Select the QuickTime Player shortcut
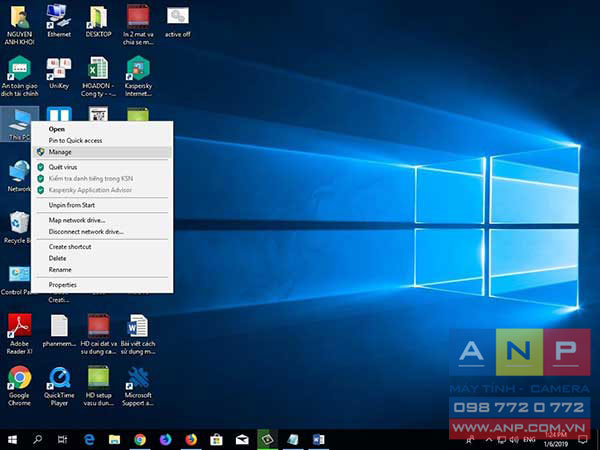Image resolution: width=600 pixels, height=450 pixels. pos(59,386)
